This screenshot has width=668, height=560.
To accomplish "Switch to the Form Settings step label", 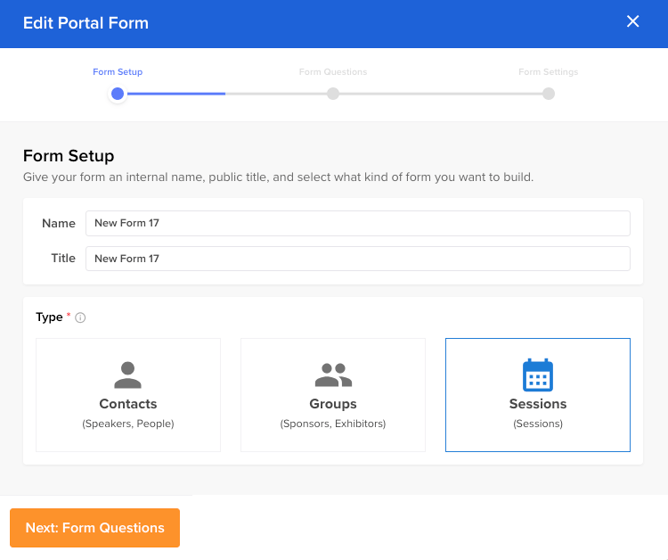I will point(548,72).
